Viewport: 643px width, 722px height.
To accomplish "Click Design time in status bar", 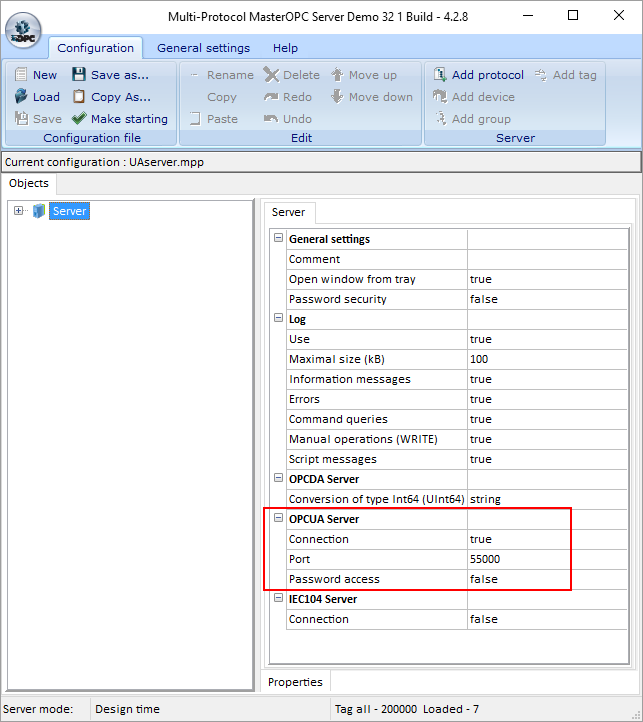I will [x=127, y=709].
